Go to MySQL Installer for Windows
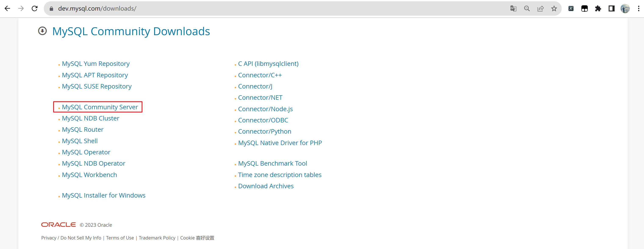This screenshot has width=644, height=249. click(103, 195)
